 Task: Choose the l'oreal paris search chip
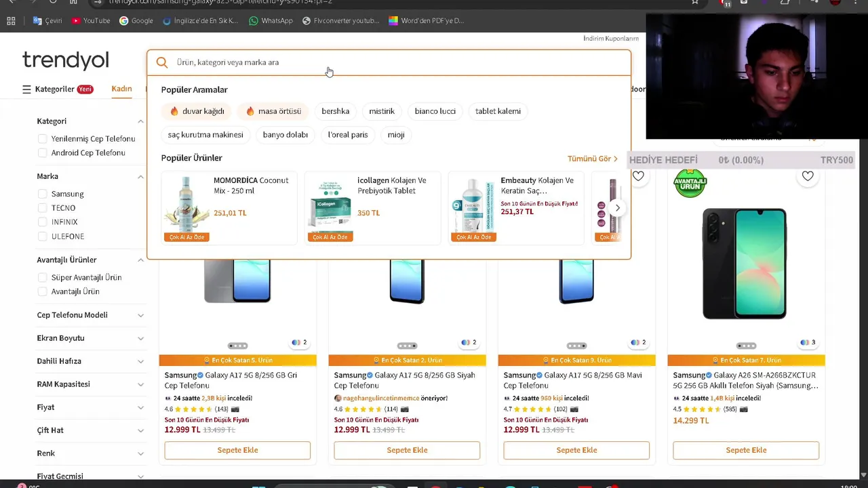[348, 135]
